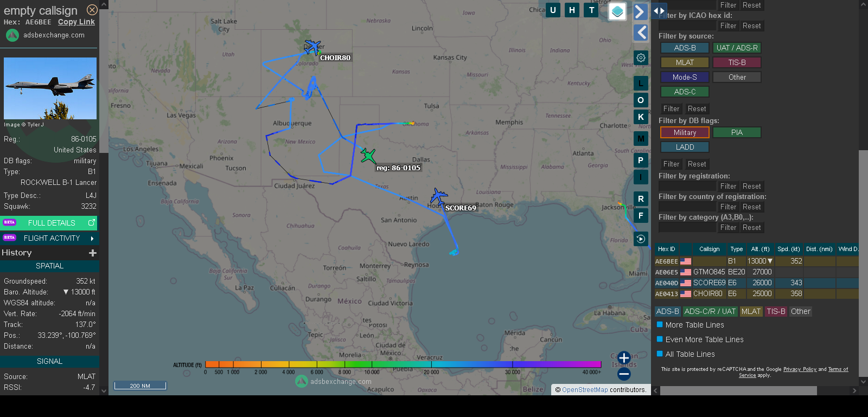The height and width of the screenshot is (417, 868).
Task: Click the B-1 Lancer aircraft photo
Action: (x=50, y=88)
